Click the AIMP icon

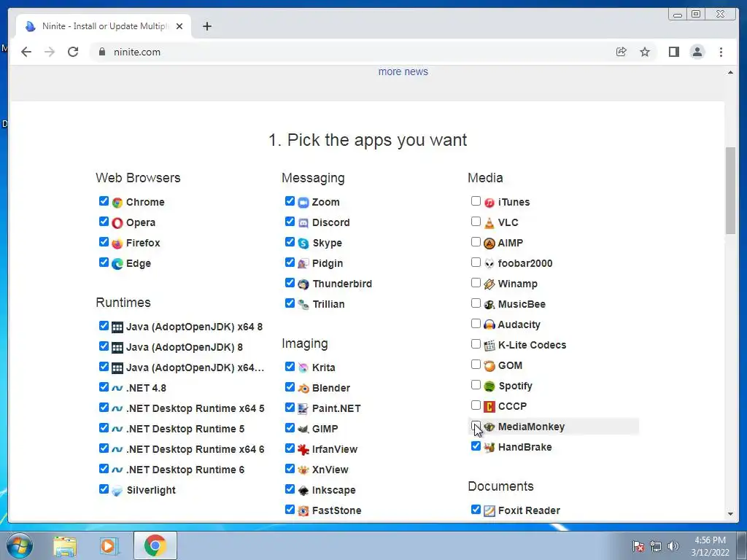point(489,244)
